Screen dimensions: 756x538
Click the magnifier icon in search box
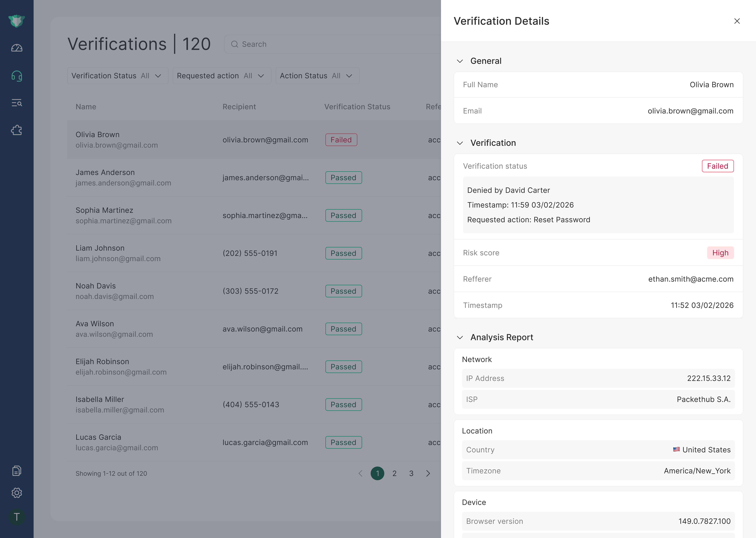tap(235, 44)
